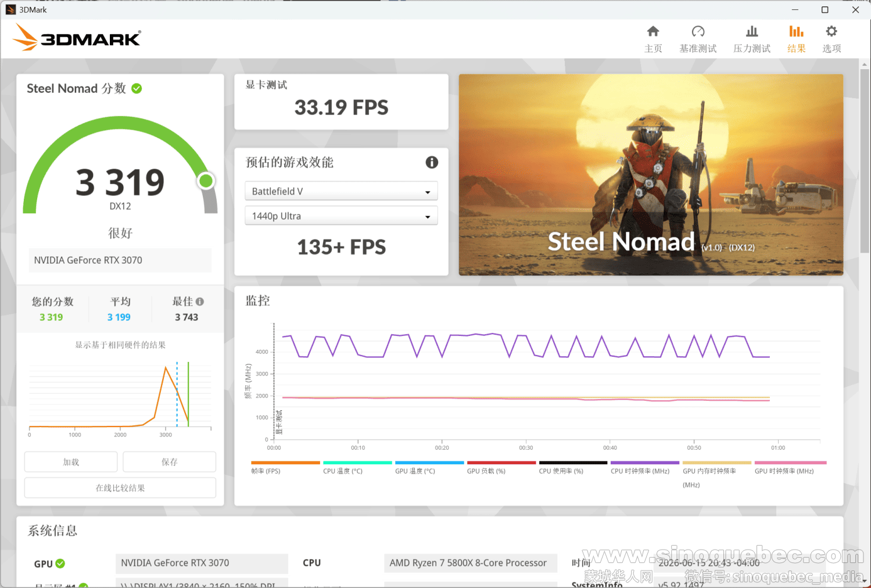The image size is (871, 588).
Task: Toggle CPU 时钟频率 purple legend
Action: (x=645, y=463)
